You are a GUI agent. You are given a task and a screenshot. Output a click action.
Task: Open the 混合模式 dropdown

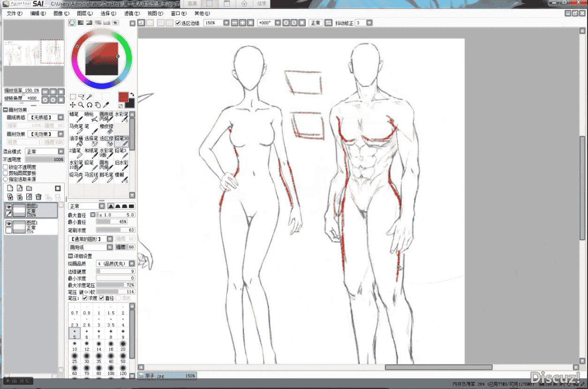45,152
